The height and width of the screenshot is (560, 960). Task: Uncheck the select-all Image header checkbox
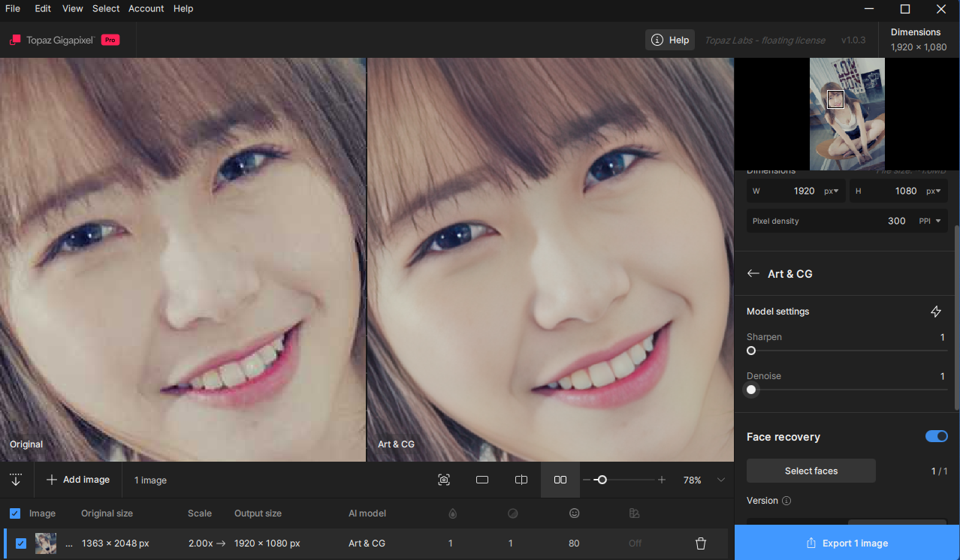coord(15,513)
